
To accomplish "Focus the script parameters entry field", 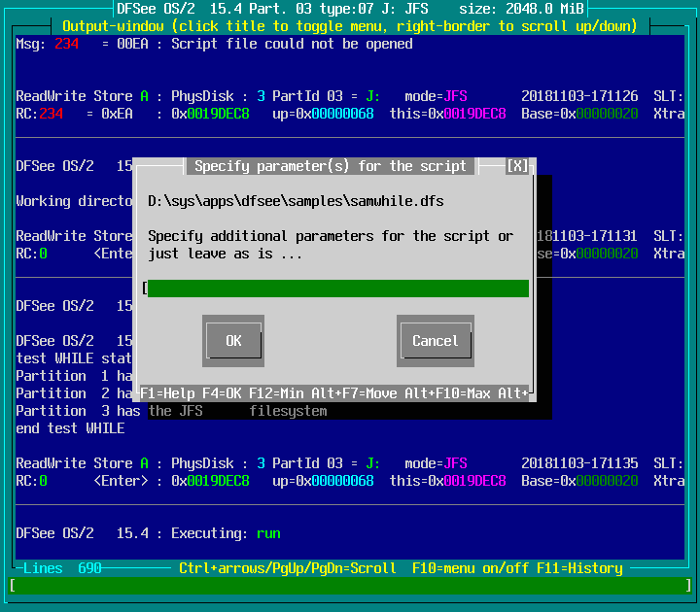I will tap(338, 289).
